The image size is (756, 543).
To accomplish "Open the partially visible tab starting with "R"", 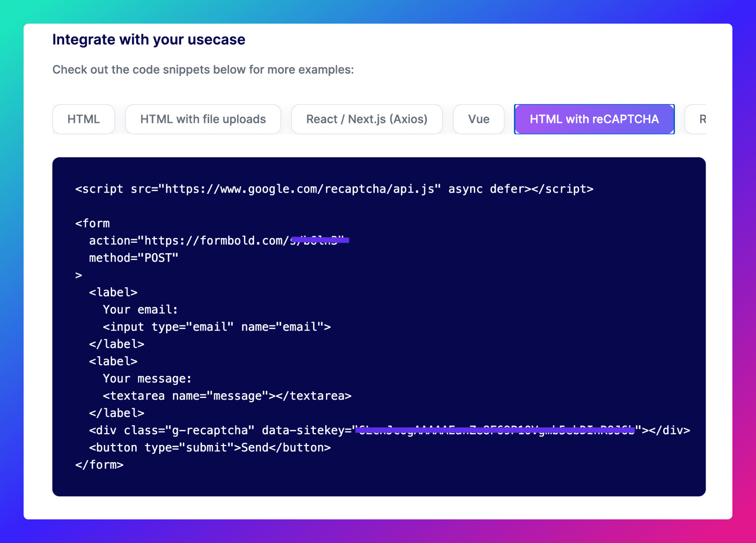I will click(x=705, y=119).
